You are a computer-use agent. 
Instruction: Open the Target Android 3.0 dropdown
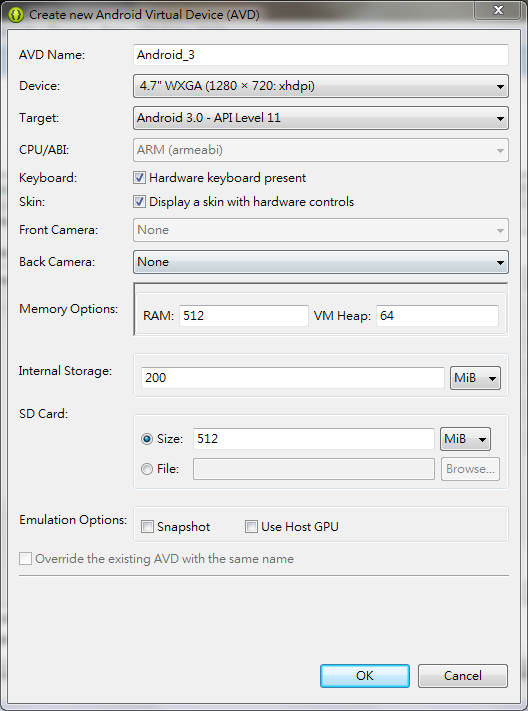(x=321, y=118)
